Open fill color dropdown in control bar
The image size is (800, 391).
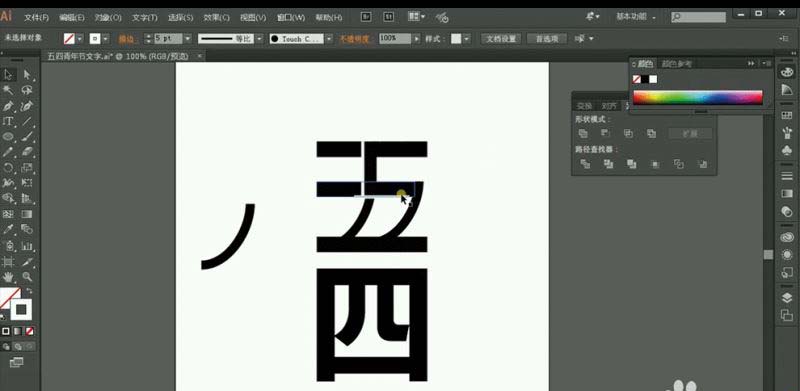pos(80,39)
